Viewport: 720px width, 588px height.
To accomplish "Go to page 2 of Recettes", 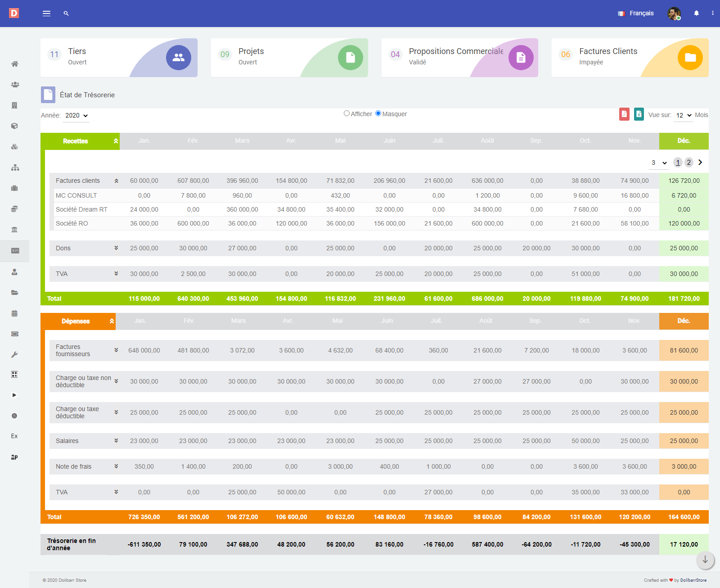I will tap(688, 163).
